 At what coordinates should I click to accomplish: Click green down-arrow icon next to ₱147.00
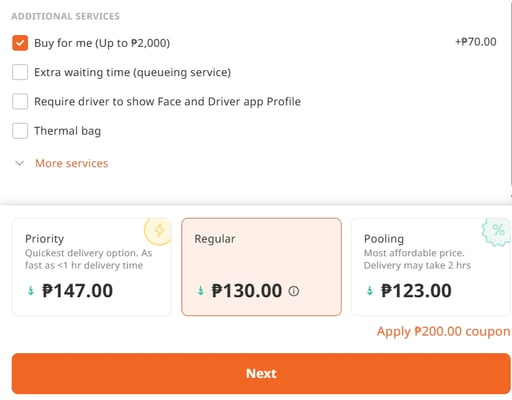tap(31, 291)
